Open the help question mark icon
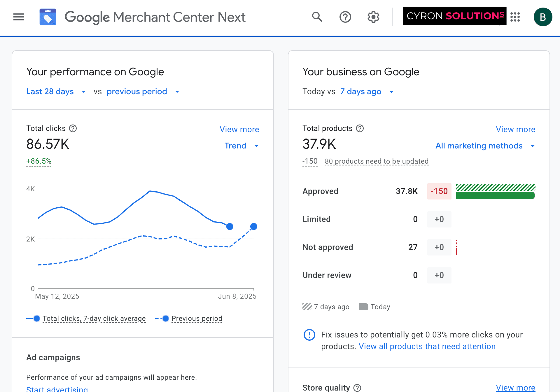Viewport: 560px width, 392px height. [x=345, y=17]
